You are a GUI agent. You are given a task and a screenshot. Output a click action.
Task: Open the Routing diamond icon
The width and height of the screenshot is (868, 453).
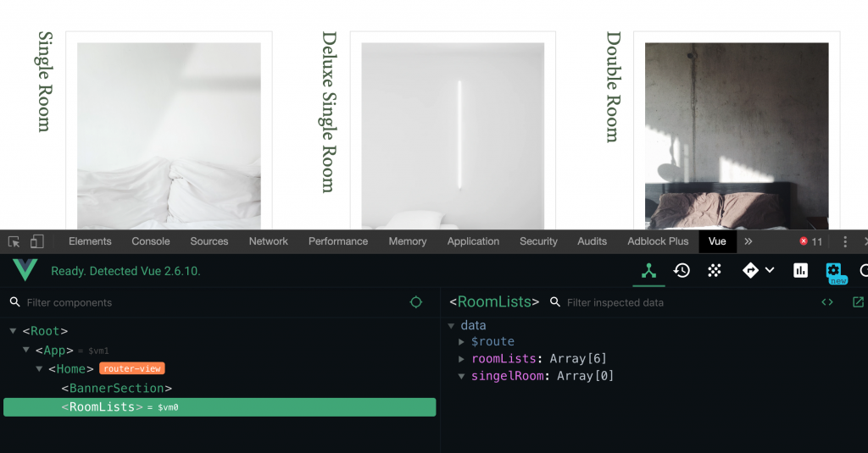click(x=750, y=270)
